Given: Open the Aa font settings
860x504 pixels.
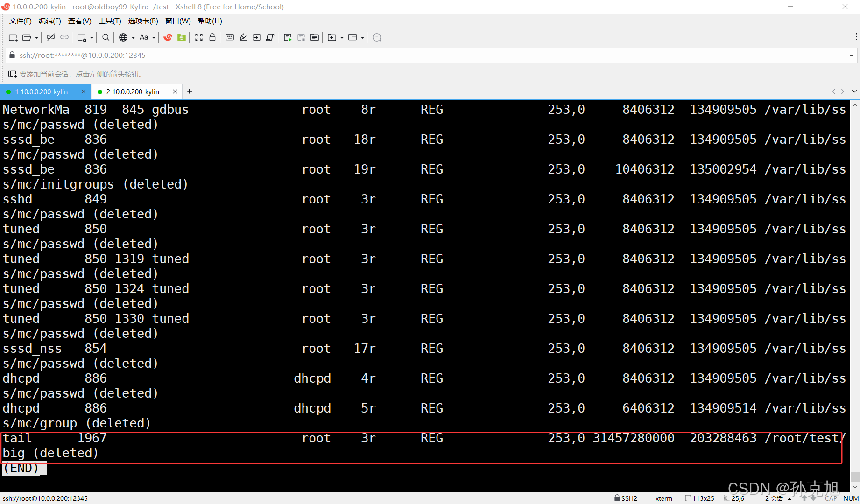Looking at the screenshot, I should (144, 37).
